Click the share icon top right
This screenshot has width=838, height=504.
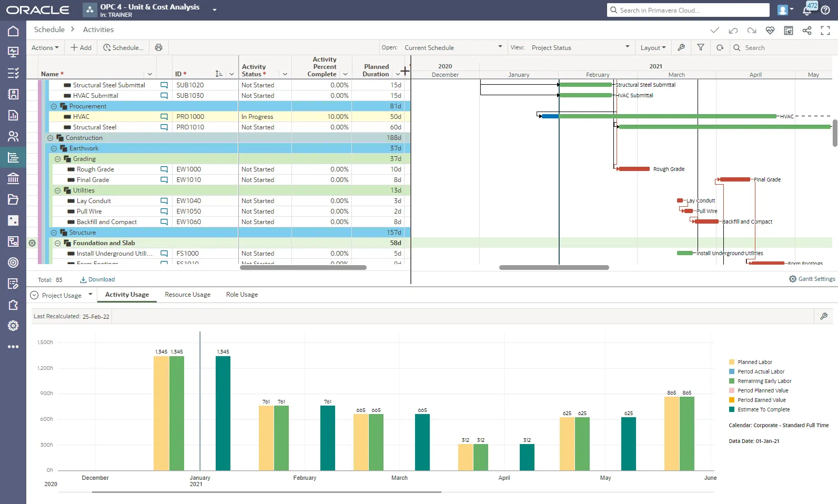pos(807,31)
